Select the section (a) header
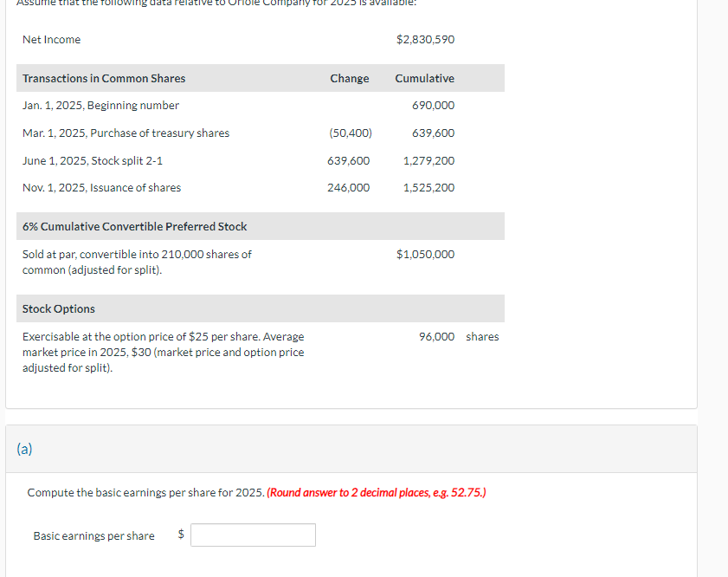Viewport: 728px width, 577px height. [x=25, y=449]
